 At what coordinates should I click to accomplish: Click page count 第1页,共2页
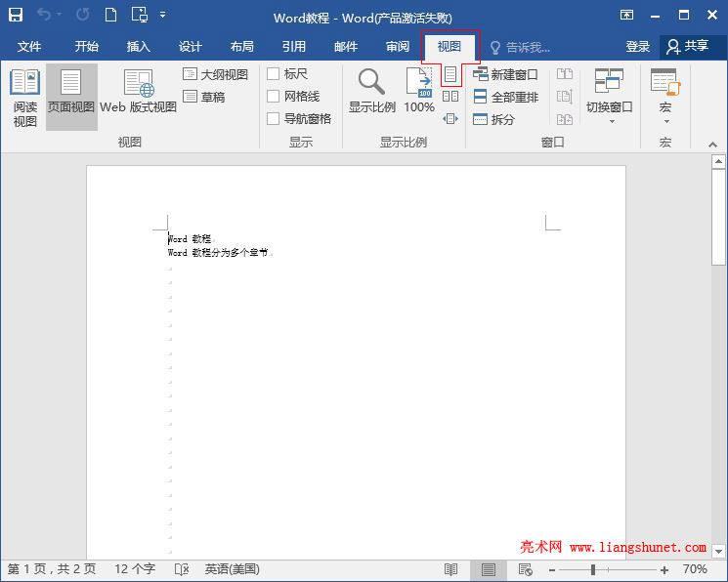[x=52, y=569]
